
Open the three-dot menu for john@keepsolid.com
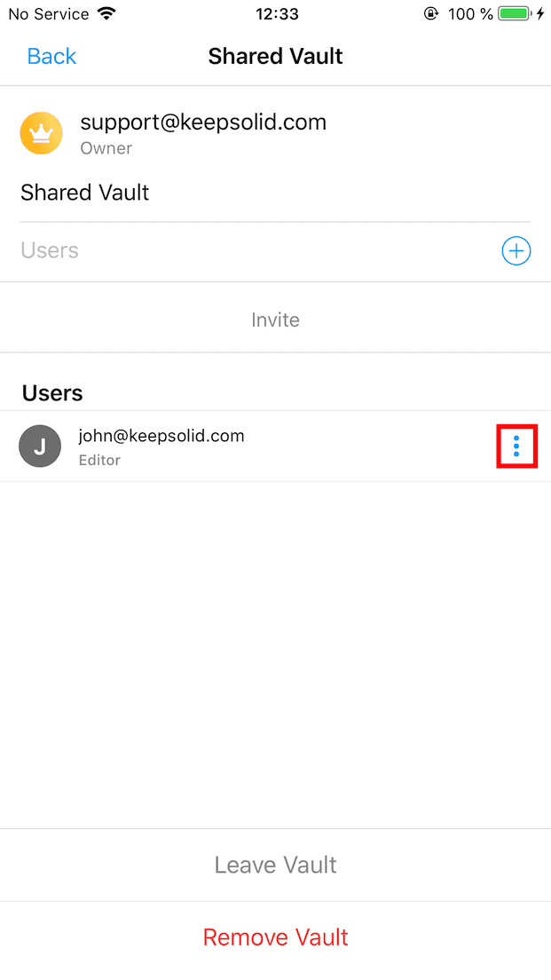click(x=516, y=447)
